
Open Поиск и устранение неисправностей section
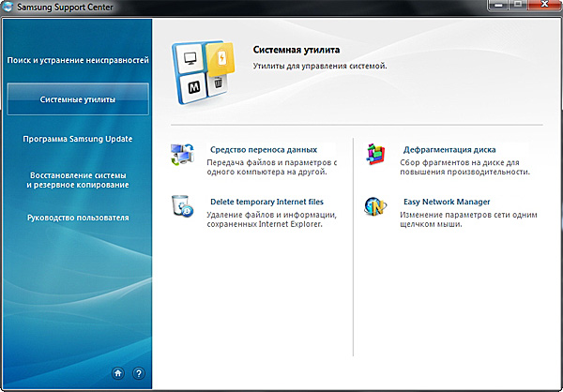(x=78, y=60)
